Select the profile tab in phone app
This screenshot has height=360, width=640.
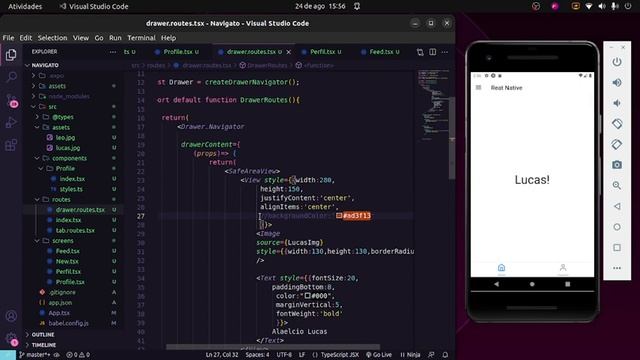(563, 269)
